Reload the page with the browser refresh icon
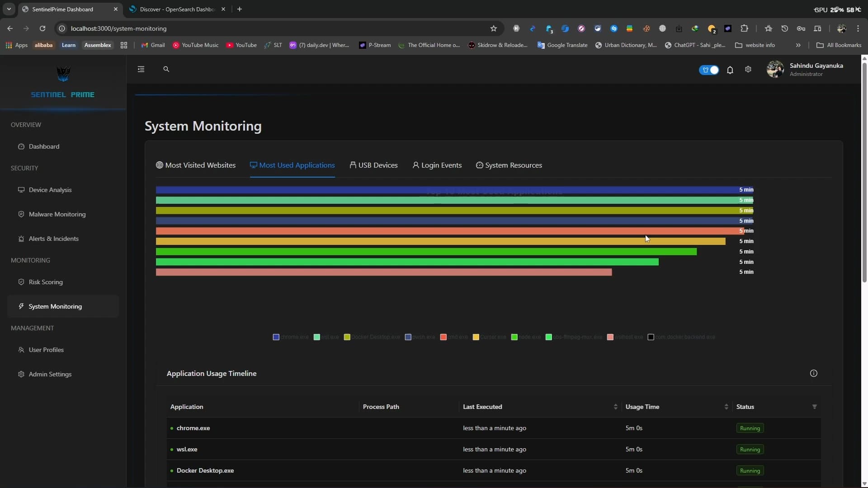The width and height of the screenshot is (868, 488). point(42,28)
